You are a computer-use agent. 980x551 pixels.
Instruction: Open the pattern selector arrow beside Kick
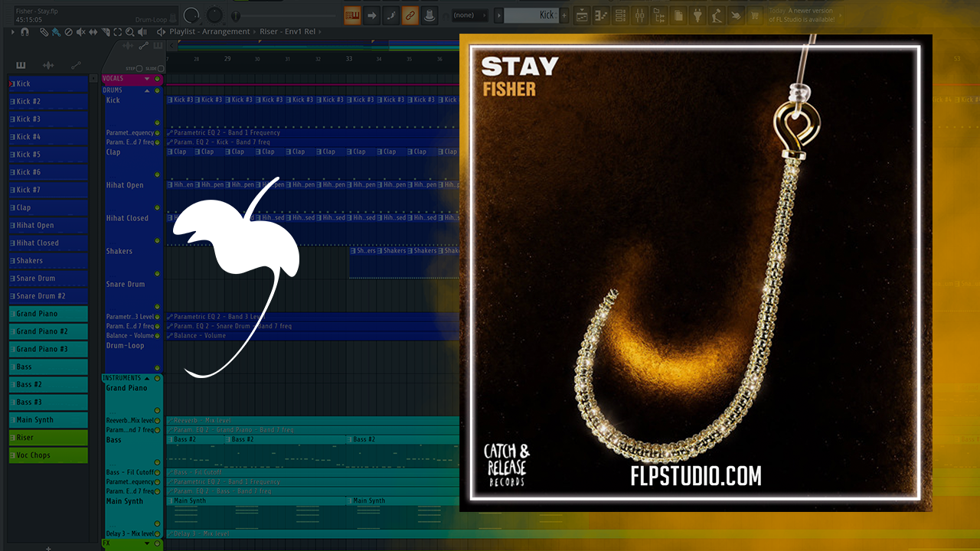[499, 15]
